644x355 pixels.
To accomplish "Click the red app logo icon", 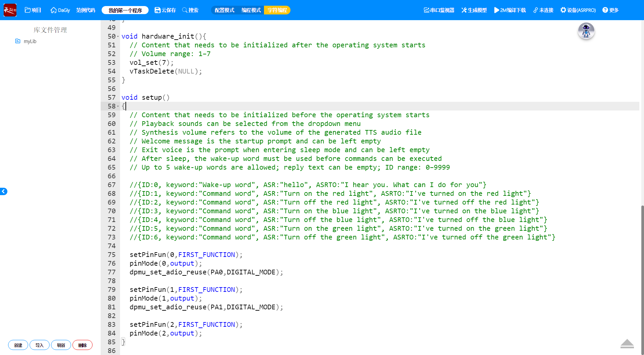I will 10,10.
